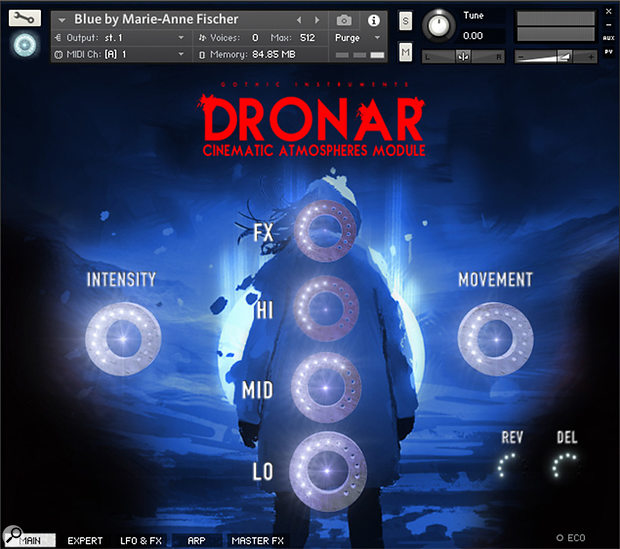Turn the INTENSITY knob
The width and height of the screenshot is (620, 549).
click(x=123, y=339)
